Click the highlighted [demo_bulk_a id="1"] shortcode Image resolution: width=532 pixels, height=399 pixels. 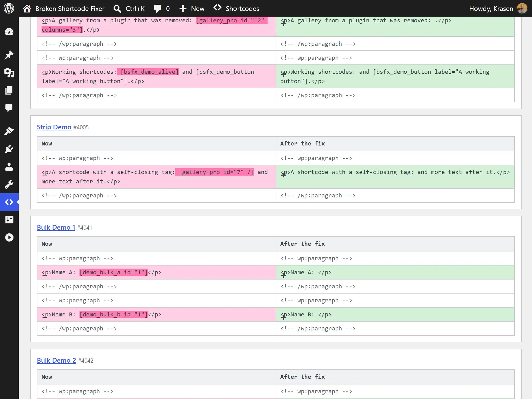(x=114, y=272)
